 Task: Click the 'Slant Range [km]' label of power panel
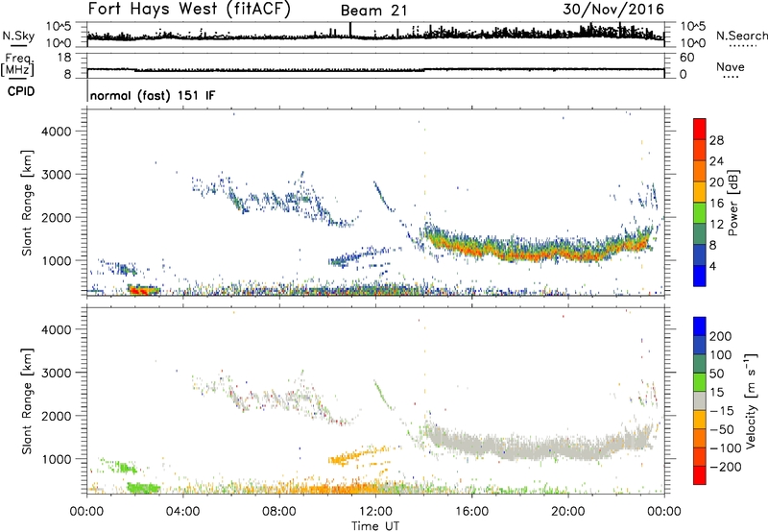[27, 203]
